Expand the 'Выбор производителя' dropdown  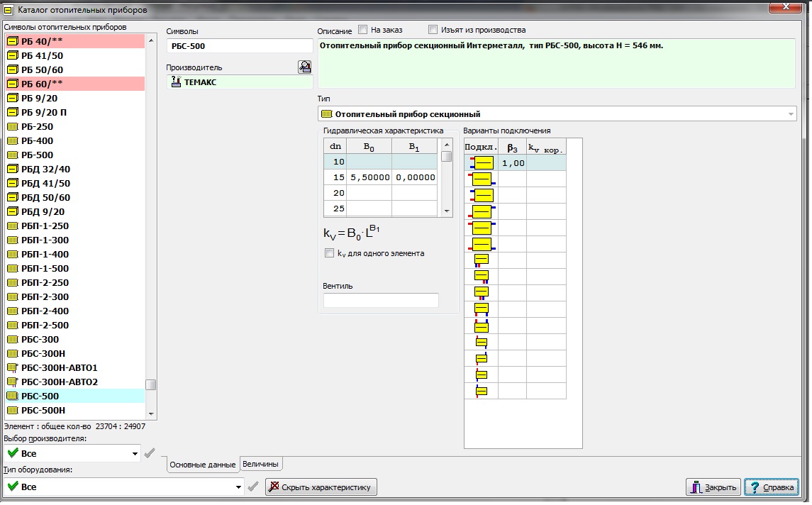point(135,453)
